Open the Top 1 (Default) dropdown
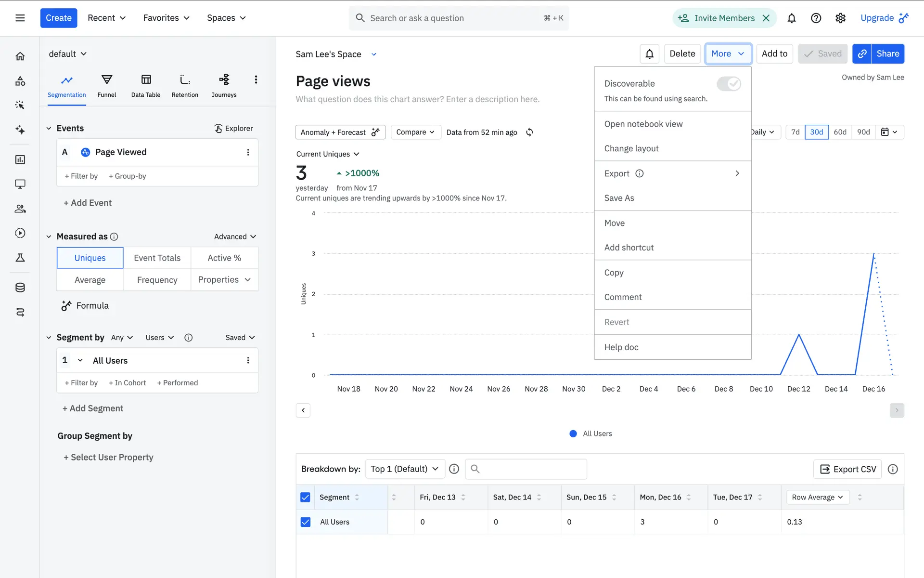The height and width of the screenshot is (578, 924). point(405,469)
